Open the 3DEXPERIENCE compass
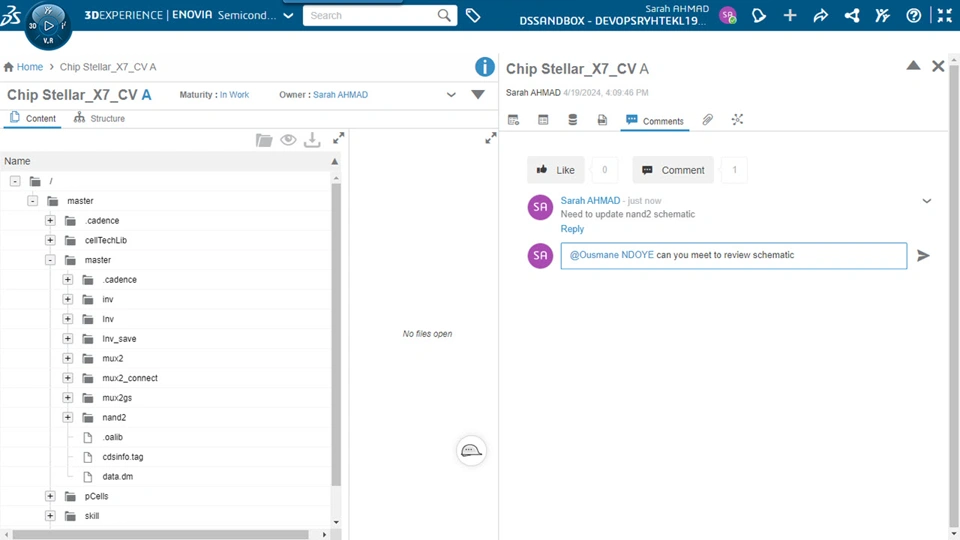 (48, 26)
